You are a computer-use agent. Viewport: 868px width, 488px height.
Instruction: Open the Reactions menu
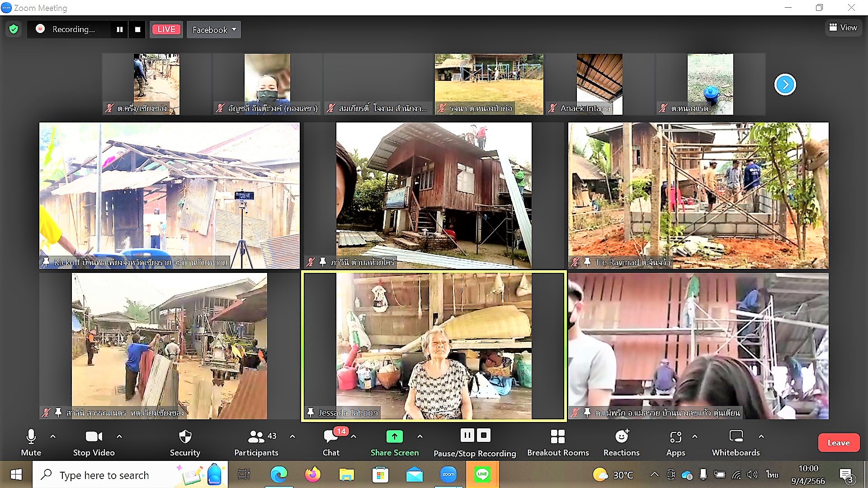pos(621,442)
